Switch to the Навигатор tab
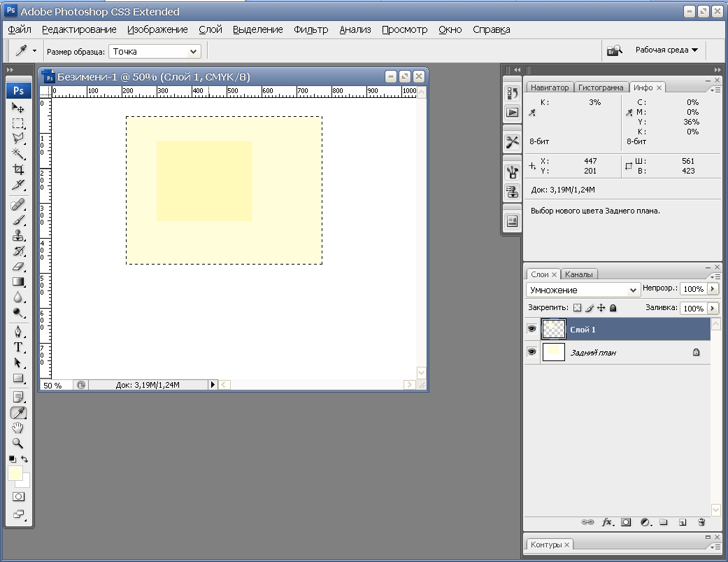This screenshot has width=728, height=562. (x=550, y=87)
